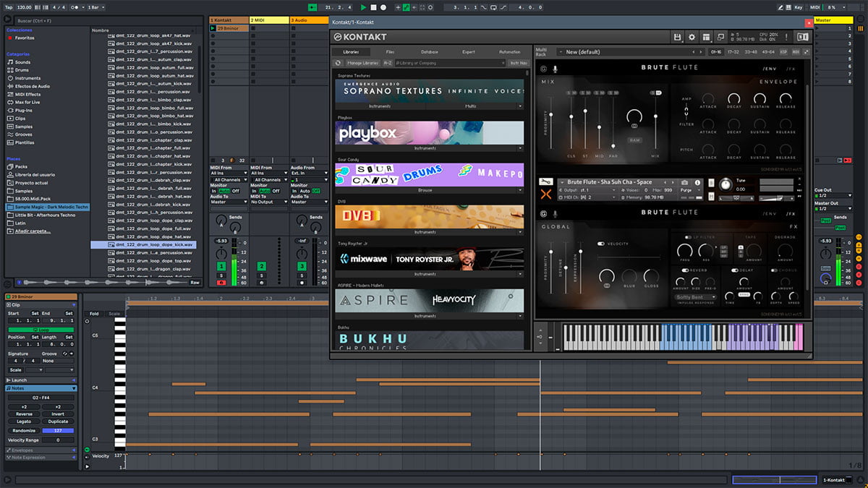
Task: Click the hot-swap groove icon
Action: 65,354
